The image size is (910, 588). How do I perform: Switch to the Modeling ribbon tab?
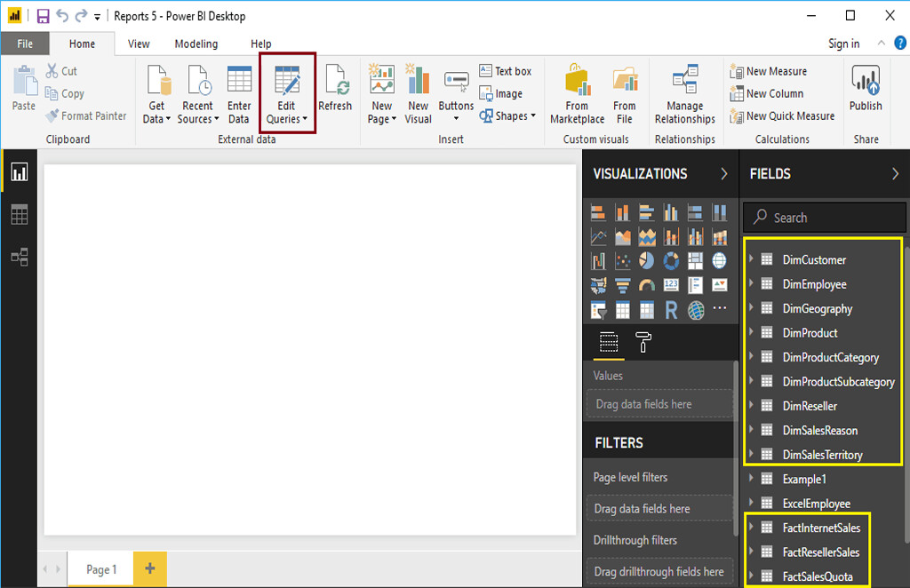coord(196,43)
